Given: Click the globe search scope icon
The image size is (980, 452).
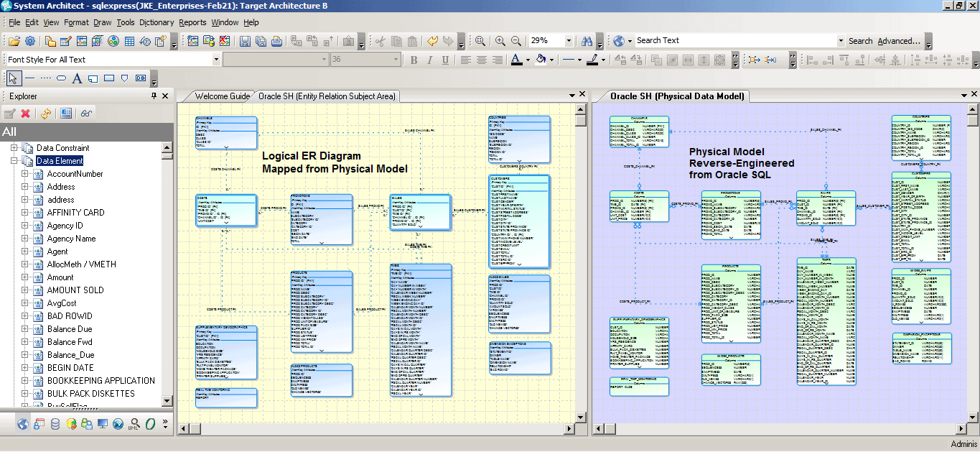Looking at the screenshot, I should coord(619,41).
